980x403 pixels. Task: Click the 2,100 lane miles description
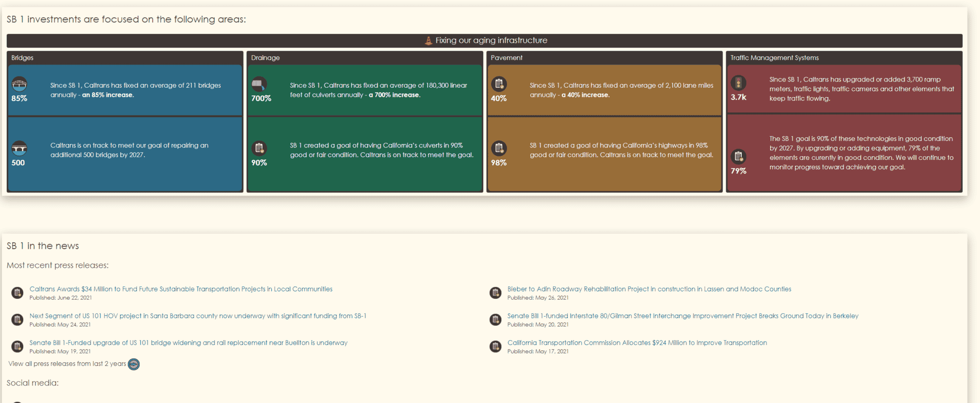coord(622,90)
